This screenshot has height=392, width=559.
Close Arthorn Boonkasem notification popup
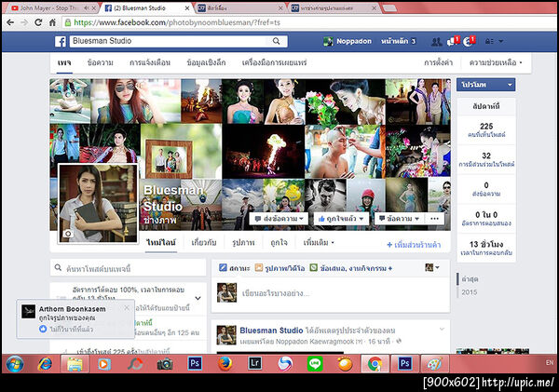click(x=127, y=308)
